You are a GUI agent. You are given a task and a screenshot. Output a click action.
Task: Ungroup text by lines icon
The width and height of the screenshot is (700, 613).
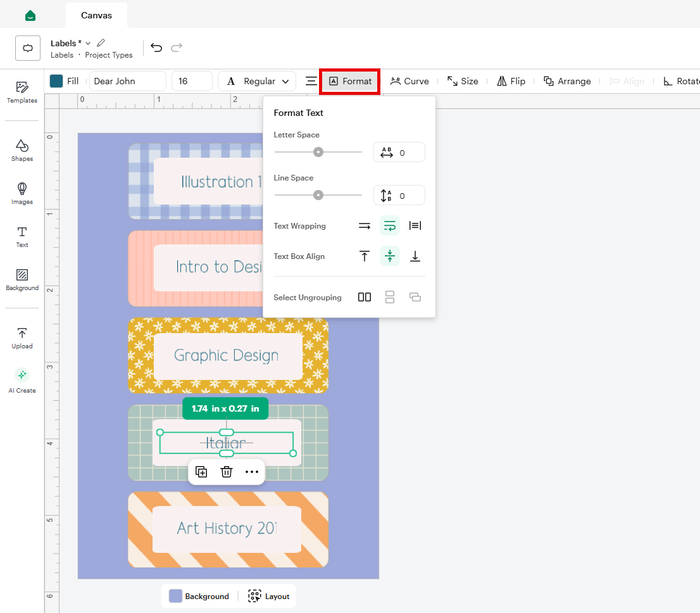coord(390,297)
